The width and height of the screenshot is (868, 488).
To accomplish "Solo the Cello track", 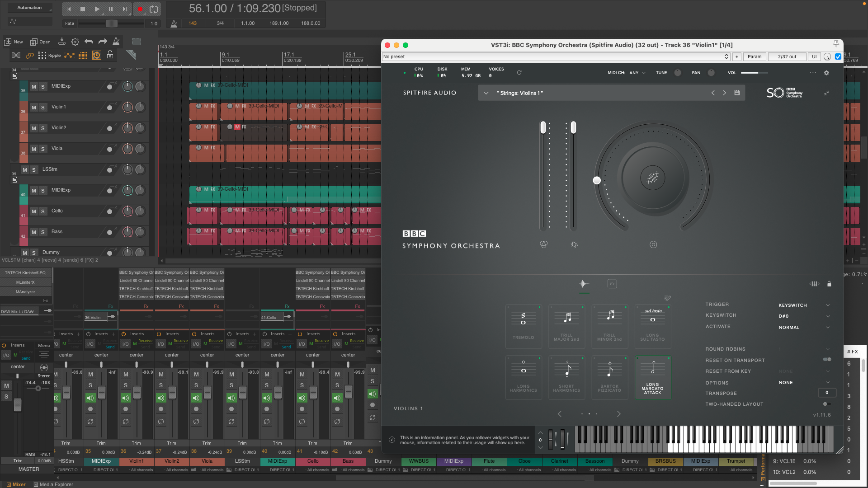I will pos(43,211).
